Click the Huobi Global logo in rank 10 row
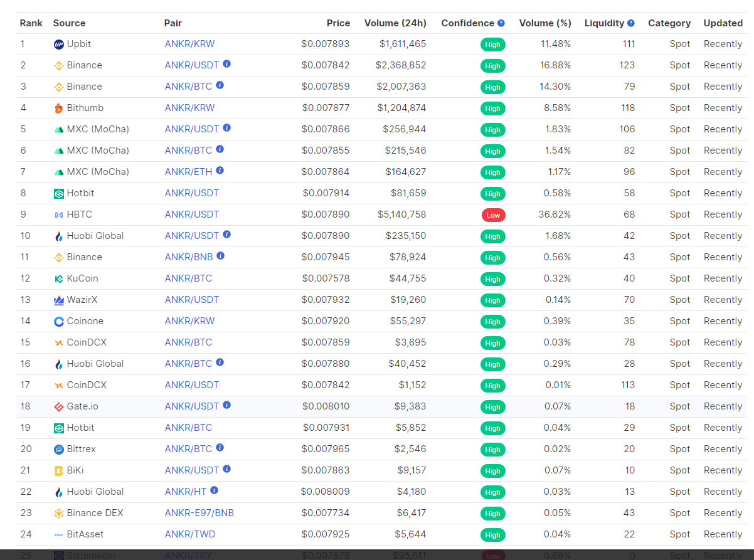 tap(59, 236)
